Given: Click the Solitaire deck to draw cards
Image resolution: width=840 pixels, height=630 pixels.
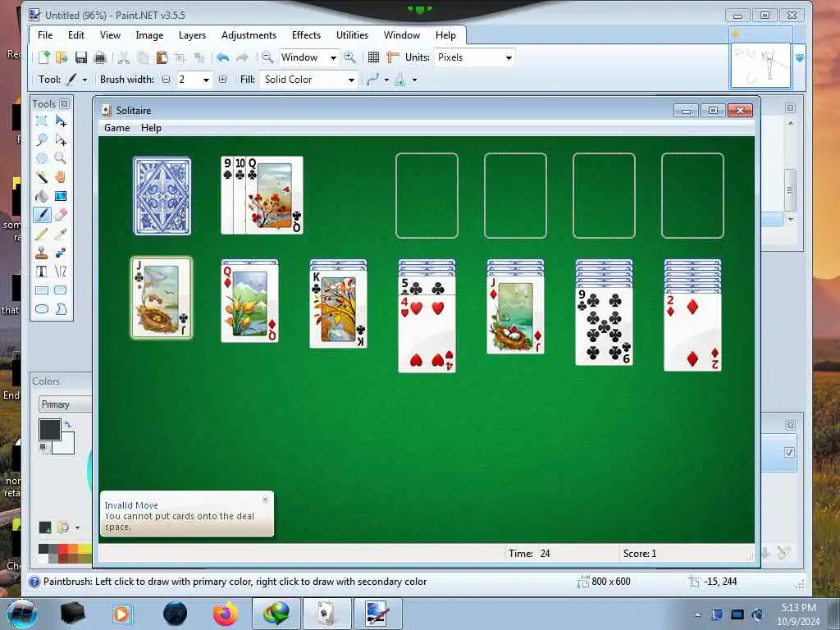Looking at the screenshot, I should pos(162,196).
